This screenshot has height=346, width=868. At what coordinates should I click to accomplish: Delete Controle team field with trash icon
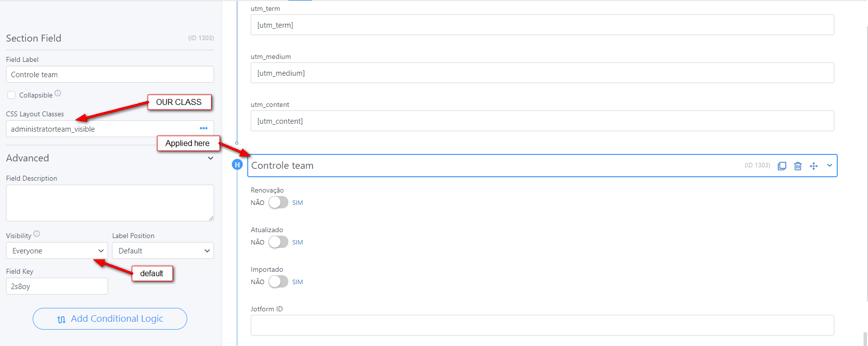point(798,166)
